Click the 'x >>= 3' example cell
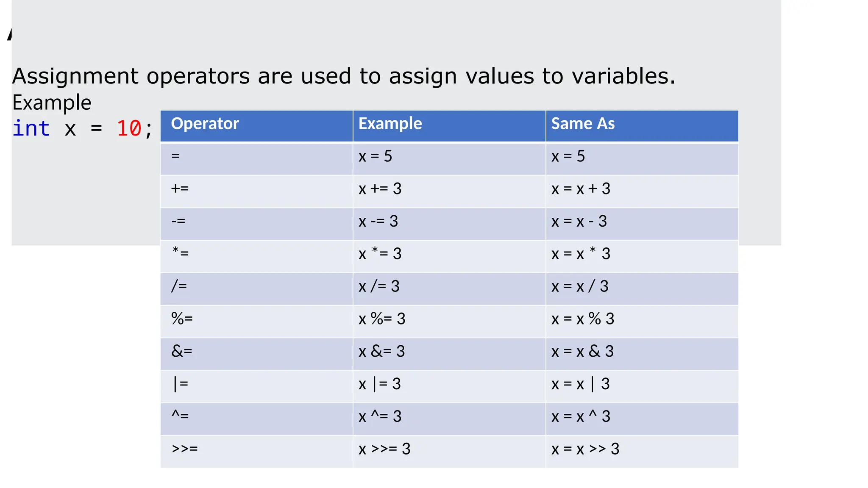Screen dimensions: 868x488 tap(384, 449)
